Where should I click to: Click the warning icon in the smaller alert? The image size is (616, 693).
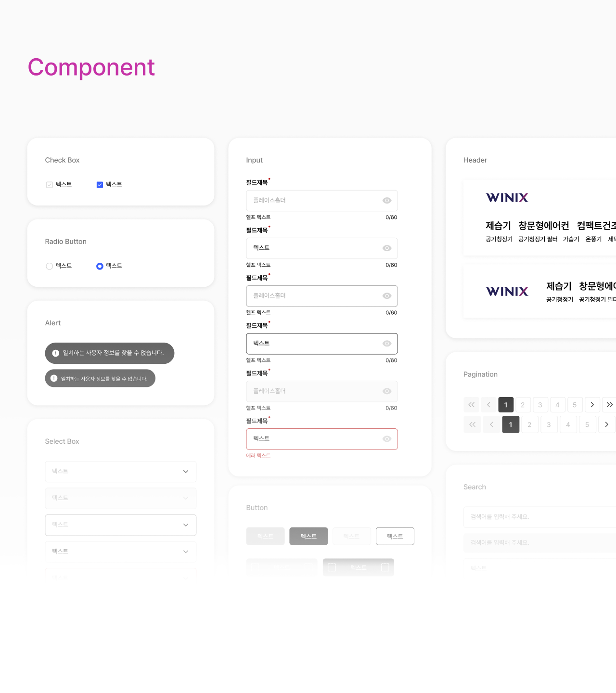54,379
